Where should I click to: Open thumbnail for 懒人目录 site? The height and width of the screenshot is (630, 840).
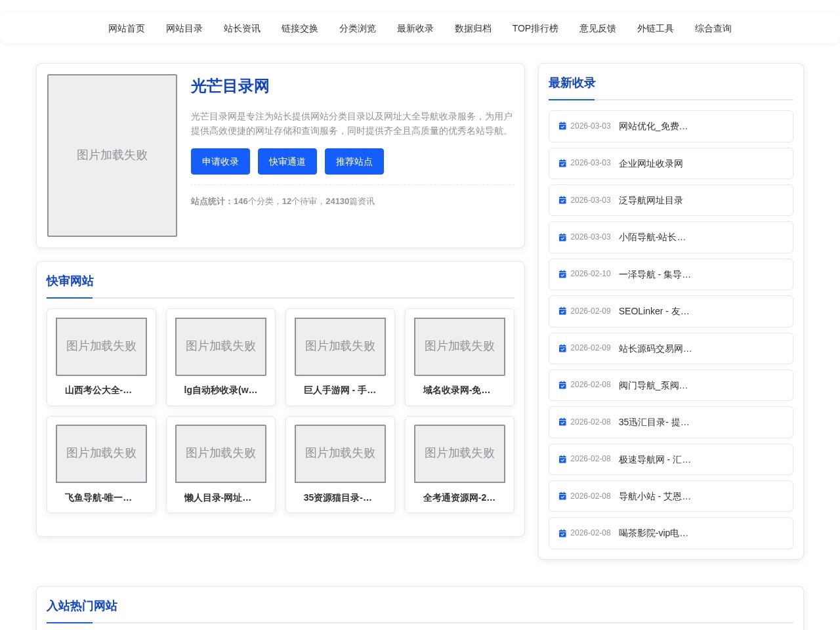[x=220, y=453]
